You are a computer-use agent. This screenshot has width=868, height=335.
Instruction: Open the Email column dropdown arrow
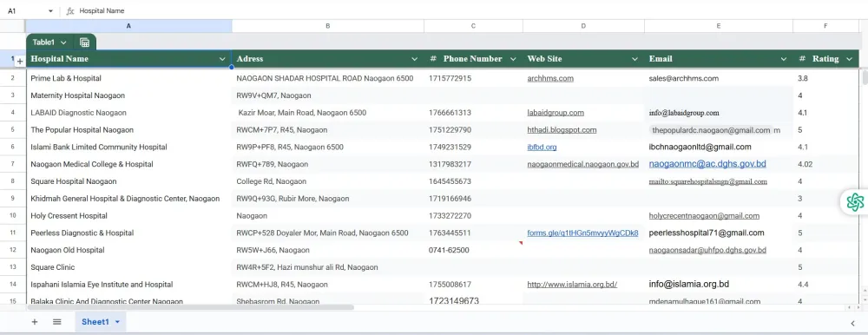tap(784, 59)
